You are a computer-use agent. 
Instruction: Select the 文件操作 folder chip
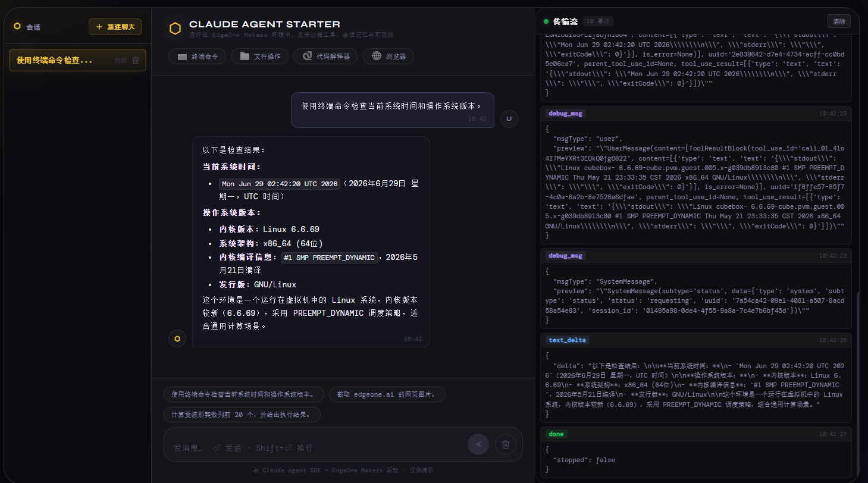click(259, 57)
